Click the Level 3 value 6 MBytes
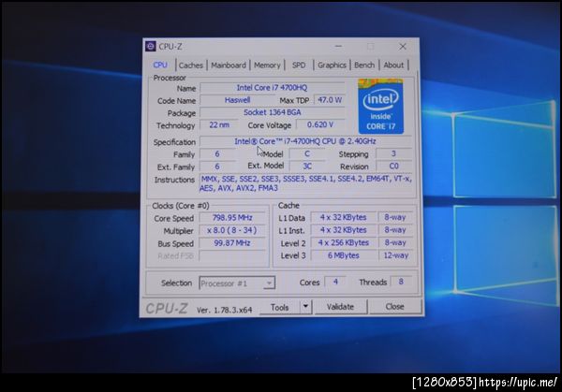Screen dimensions: 562x392 click(x=344, y=255)
